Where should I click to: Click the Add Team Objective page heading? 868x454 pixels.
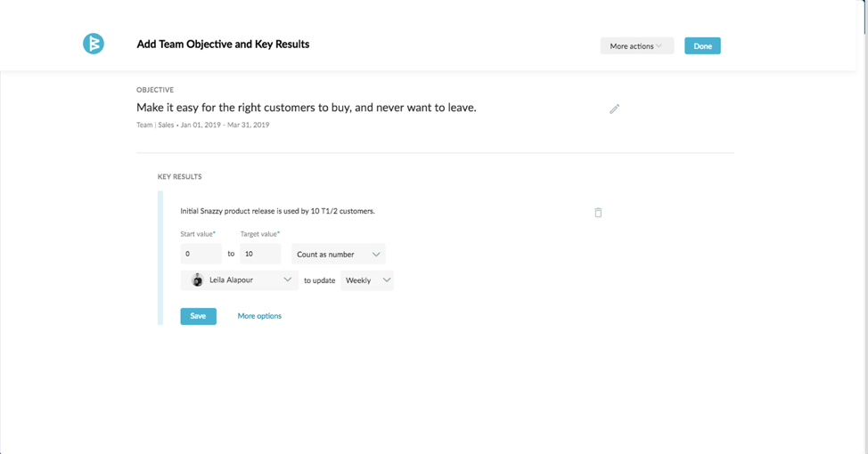(223, 44)
